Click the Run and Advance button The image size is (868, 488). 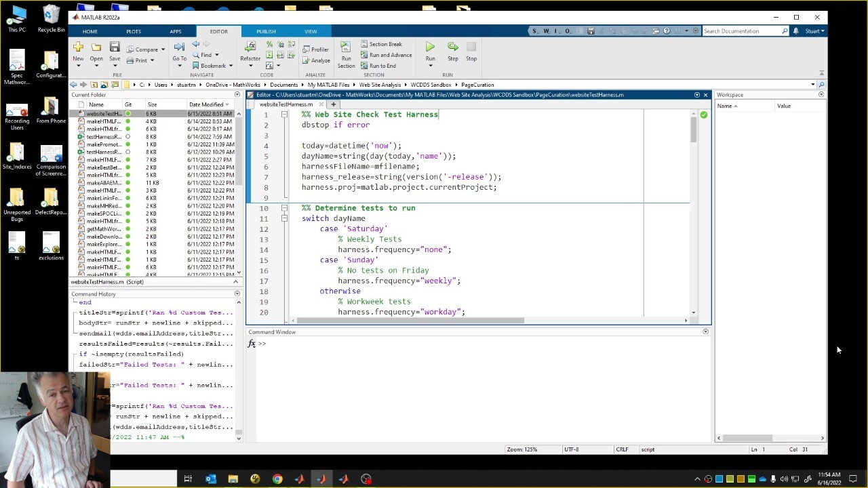coord(386,55)
